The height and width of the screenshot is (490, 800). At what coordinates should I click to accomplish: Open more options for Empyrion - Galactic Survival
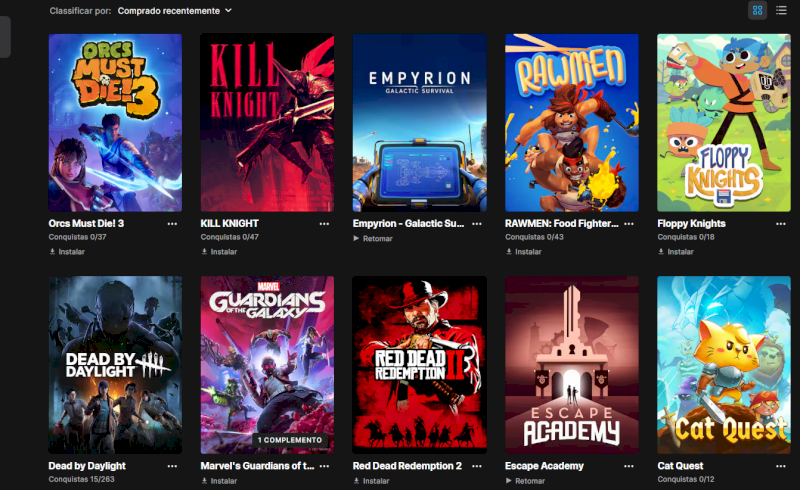477,224
